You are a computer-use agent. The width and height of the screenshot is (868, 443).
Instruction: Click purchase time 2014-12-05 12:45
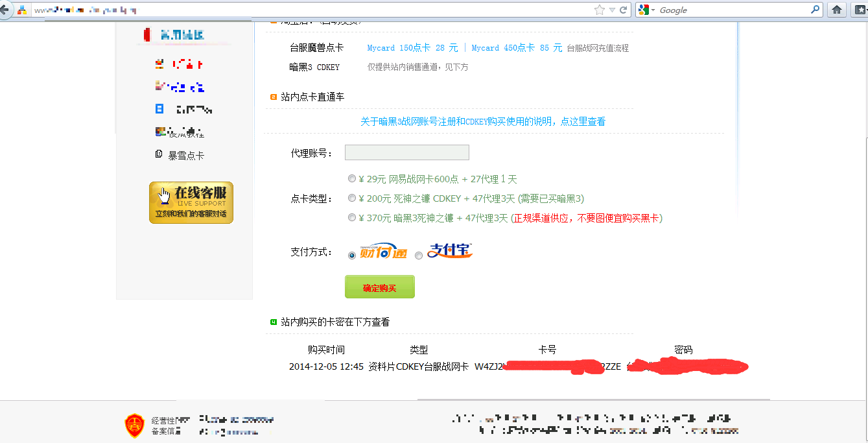326,366
